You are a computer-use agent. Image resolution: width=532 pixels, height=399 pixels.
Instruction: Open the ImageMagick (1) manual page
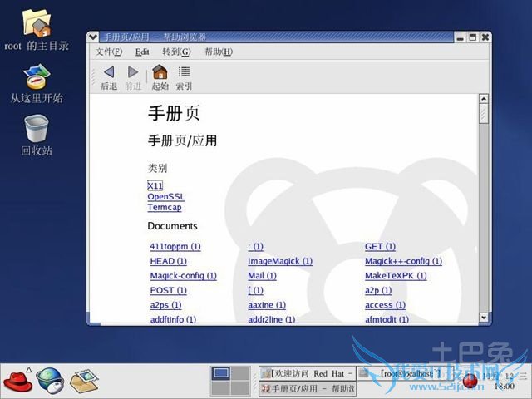click(280, 261)
